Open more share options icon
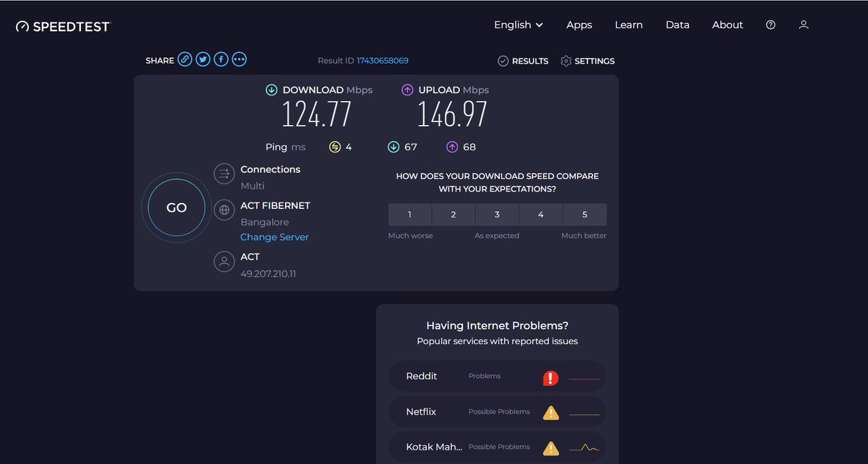The height and width of the screenshot is (464, 868). pyautogui.click(x=239, y=59)
